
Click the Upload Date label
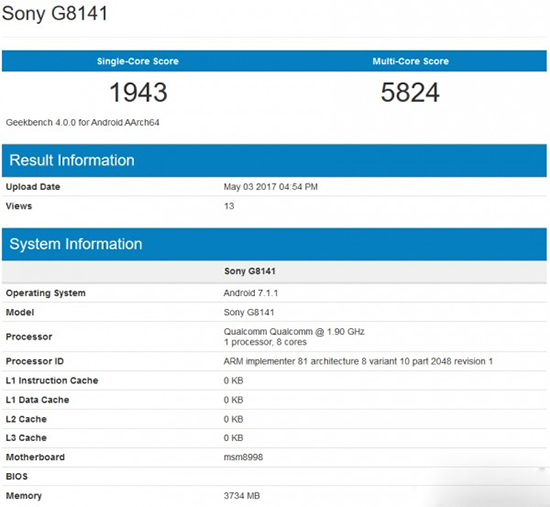(33, 187)
